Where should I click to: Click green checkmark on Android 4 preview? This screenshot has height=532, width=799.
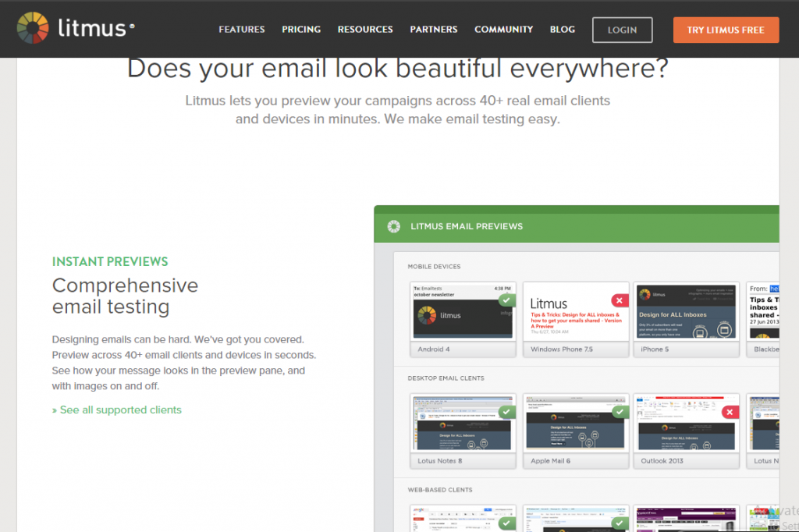click(506, 300)
